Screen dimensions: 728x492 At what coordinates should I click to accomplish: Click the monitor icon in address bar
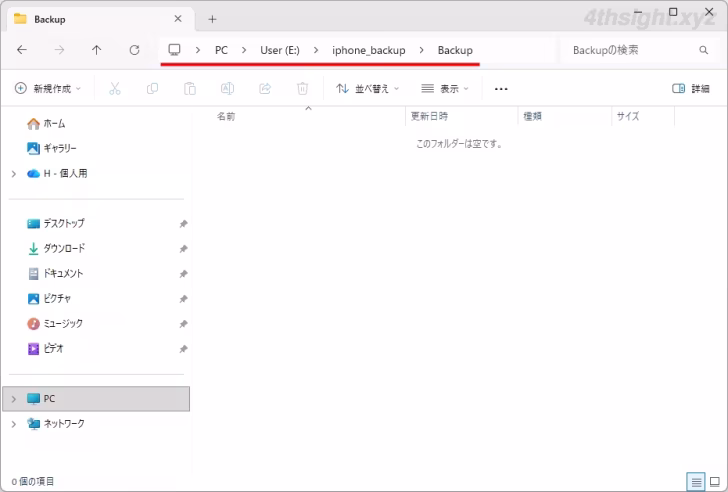[175, 50]
